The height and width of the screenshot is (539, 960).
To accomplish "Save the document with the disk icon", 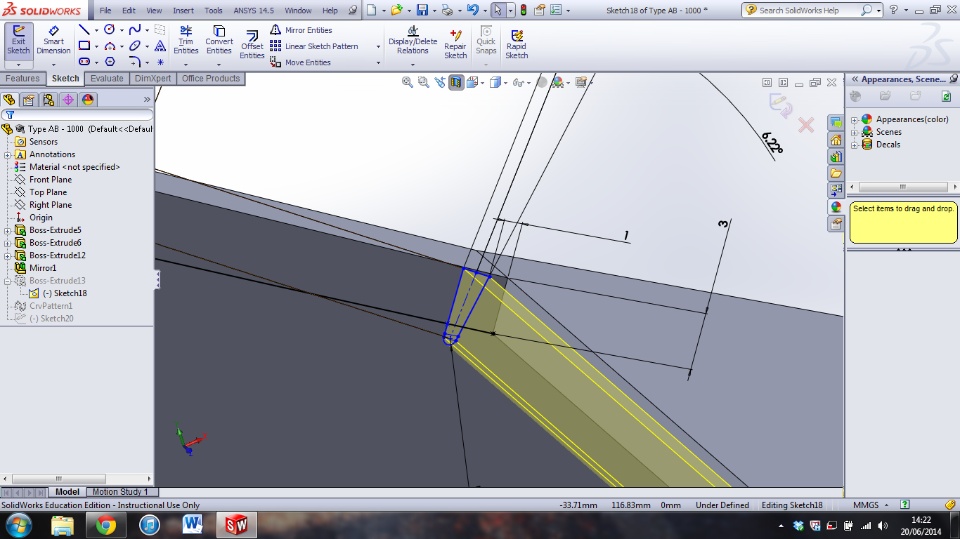I will [422, 10].
